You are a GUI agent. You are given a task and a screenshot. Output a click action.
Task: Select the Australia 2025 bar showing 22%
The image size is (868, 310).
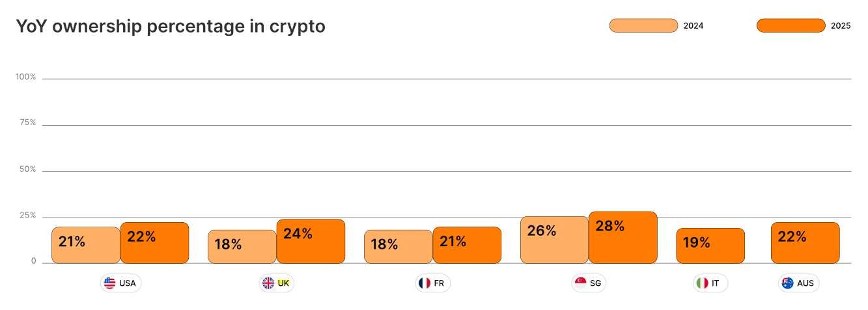805,243
